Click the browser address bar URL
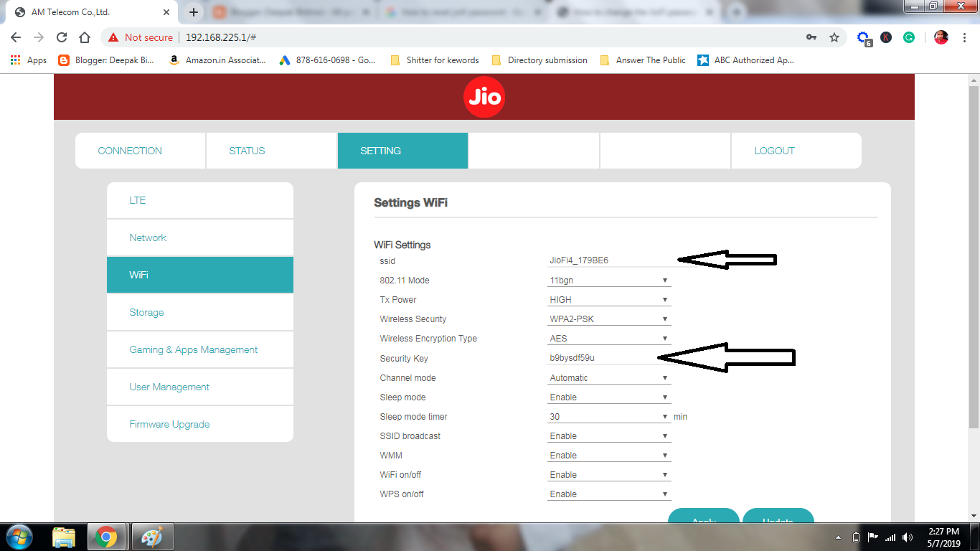 (x=221, y=37)
